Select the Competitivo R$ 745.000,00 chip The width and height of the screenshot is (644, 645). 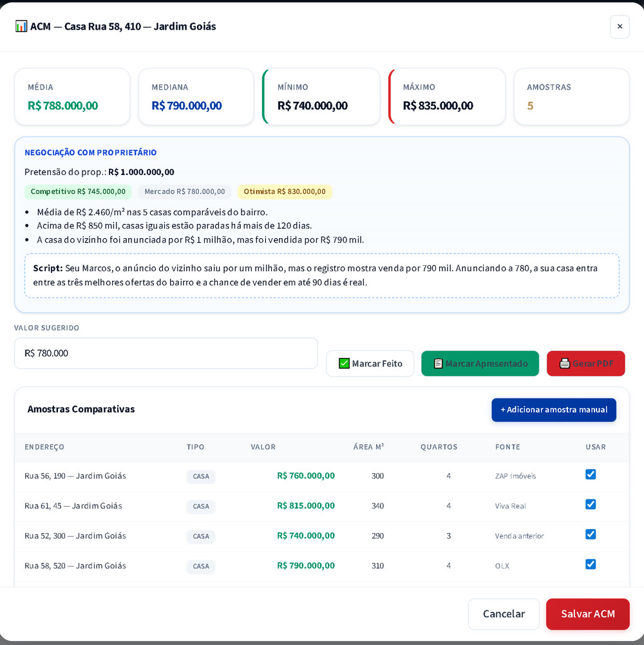tap(78, 192)
